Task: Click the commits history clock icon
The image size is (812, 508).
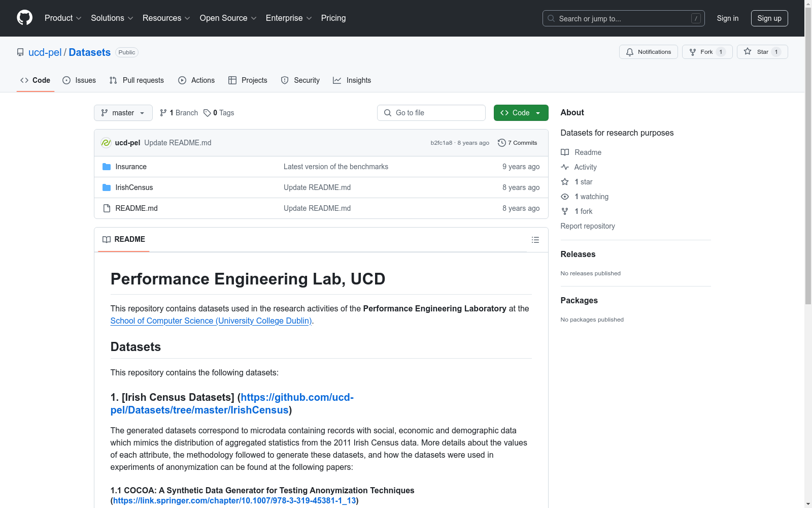Action: click(x=502, y=143)
